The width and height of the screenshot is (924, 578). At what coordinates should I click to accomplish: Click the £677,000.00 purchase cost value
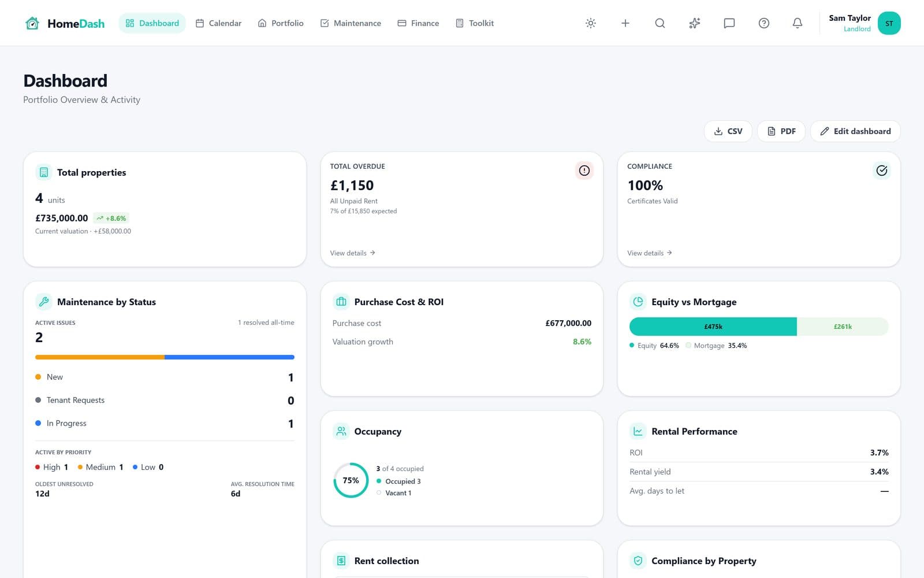pyautogui.click(x=568, y=323)
